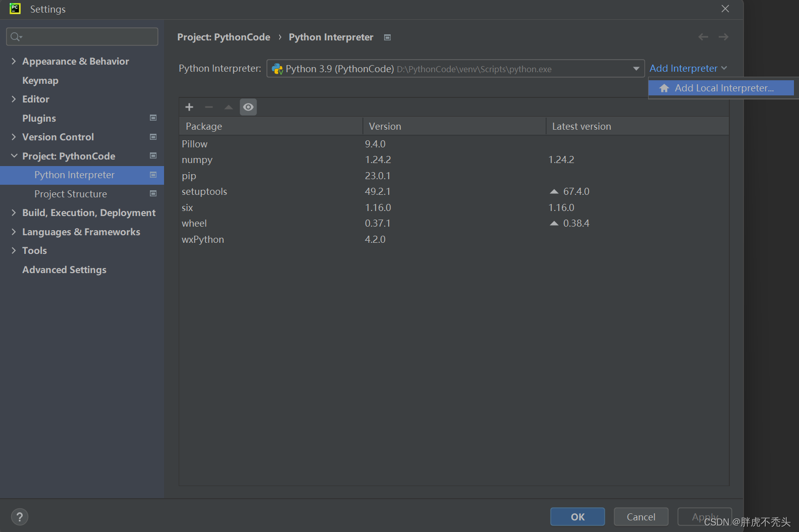
Task: Click the home icon of Add Local Interpreter
Action: point(664,88)
